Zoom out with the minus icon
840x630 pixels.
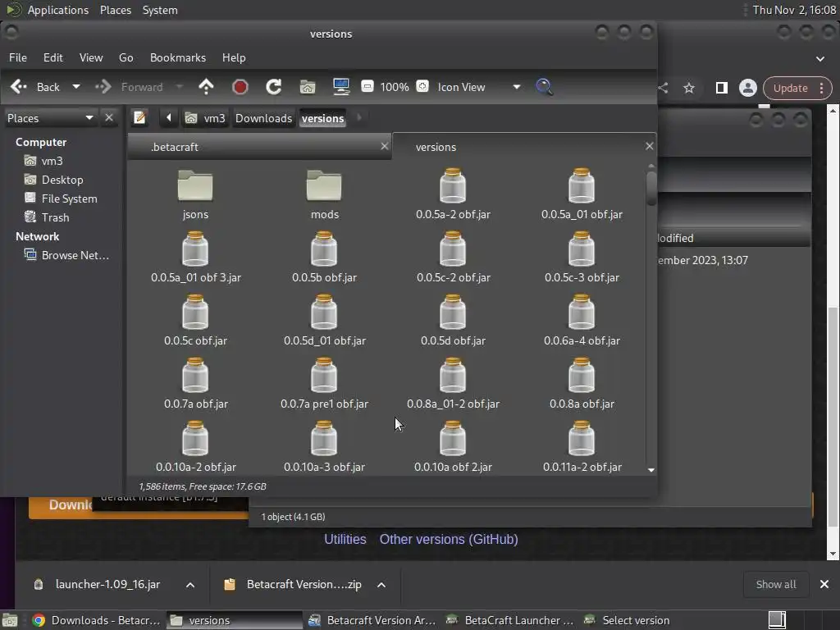pos(367,86)
